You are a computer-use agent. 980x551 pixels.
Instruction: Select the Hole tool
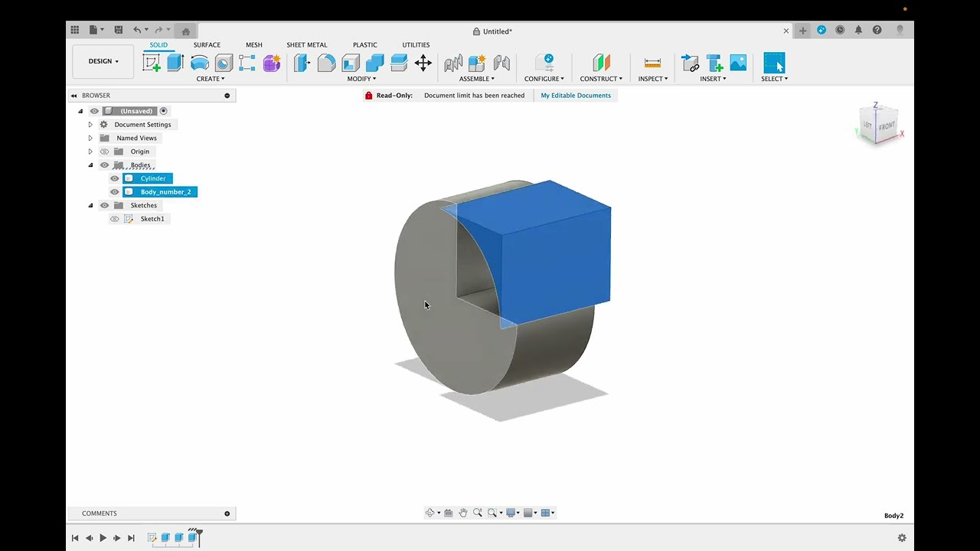(224, 63)
